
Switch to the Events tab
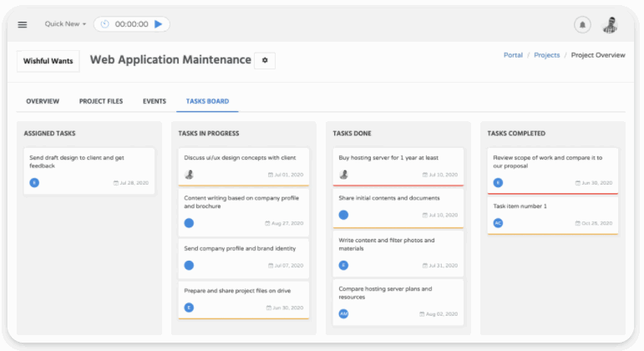tap(155, 101)
